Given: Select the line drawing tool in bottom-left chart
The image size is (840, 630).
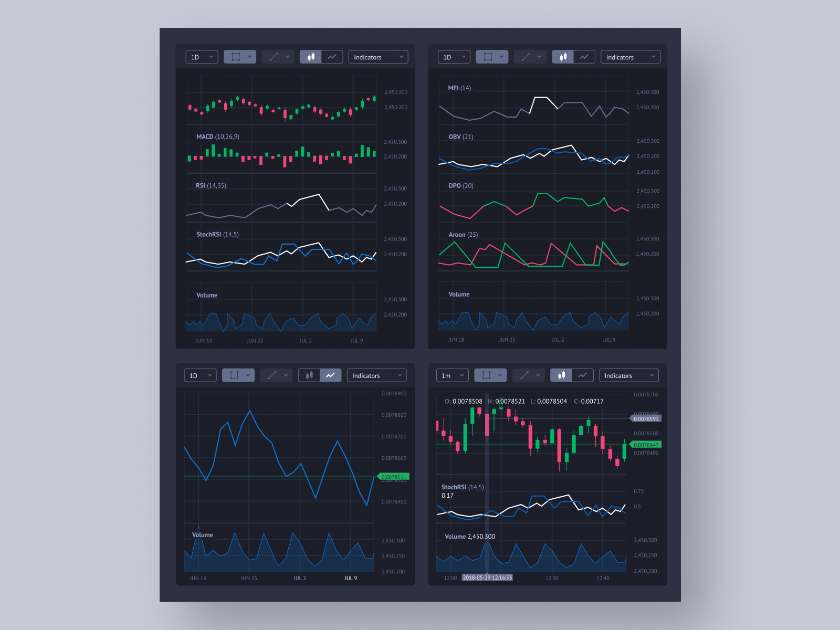Looking at the screenshot, I should coord(272,375).
